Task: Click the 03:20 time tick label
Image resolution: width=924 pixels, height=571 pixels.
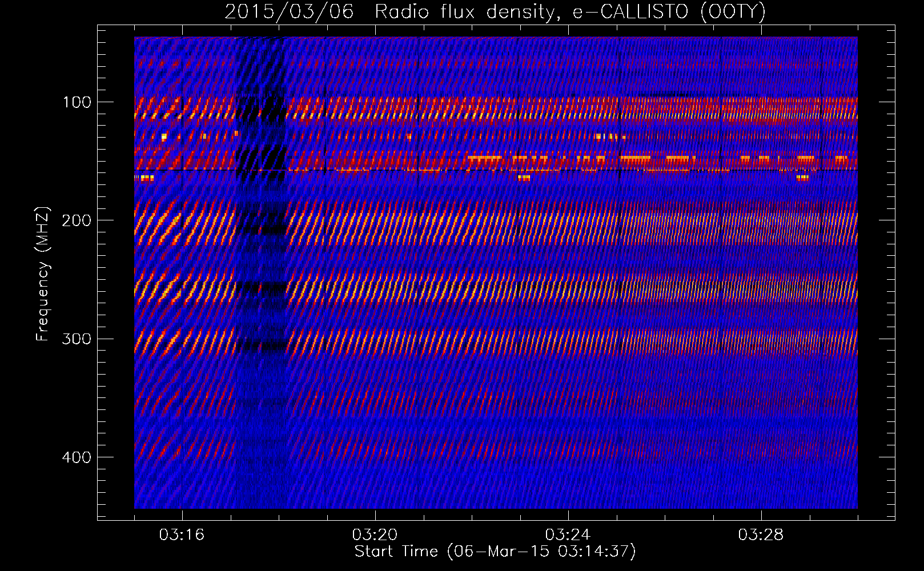Action: tap(375, 534)
